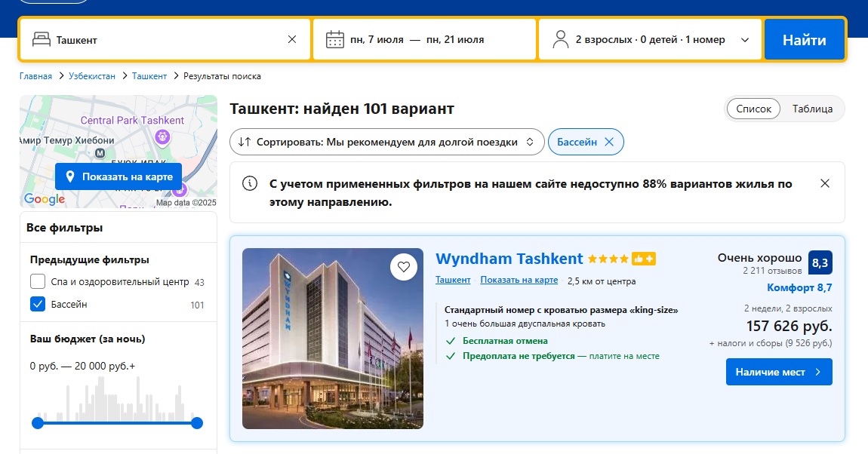Save Wyndham Tashkent to favorites heart
This screenshot has height=454, width=868.
(404, 266)
